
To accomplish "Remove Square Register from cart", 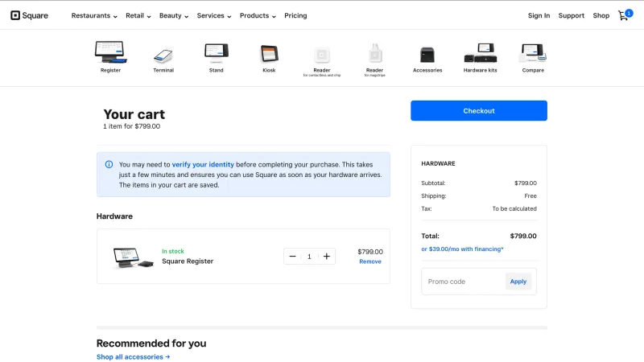I will (370, 261).
